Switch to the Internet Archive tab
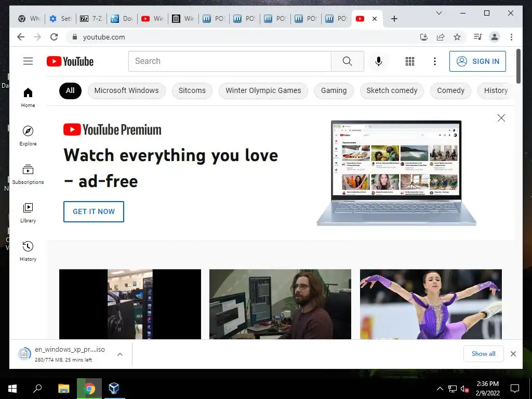Image resolution: width=532 pixels, height=399 pixels. coord(183,19)
